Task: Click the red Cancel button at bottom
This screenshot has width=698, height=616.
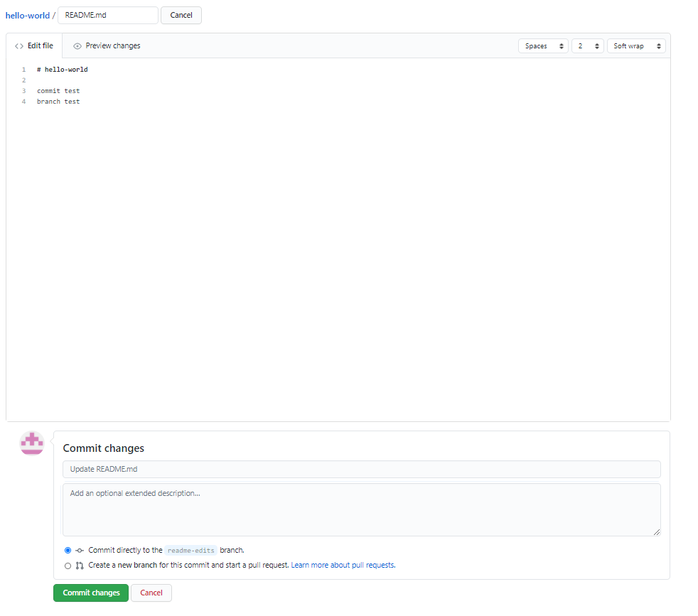Action: (x=151, y=593)
